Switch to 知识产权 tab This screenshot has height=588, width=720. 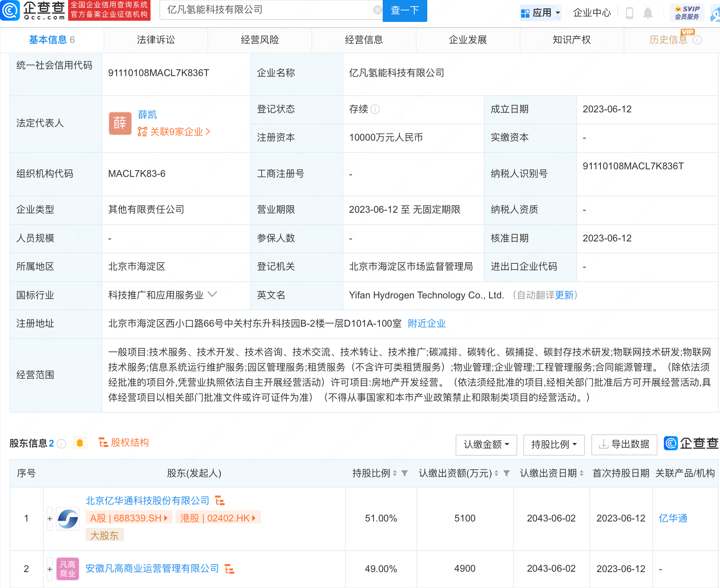571,40
